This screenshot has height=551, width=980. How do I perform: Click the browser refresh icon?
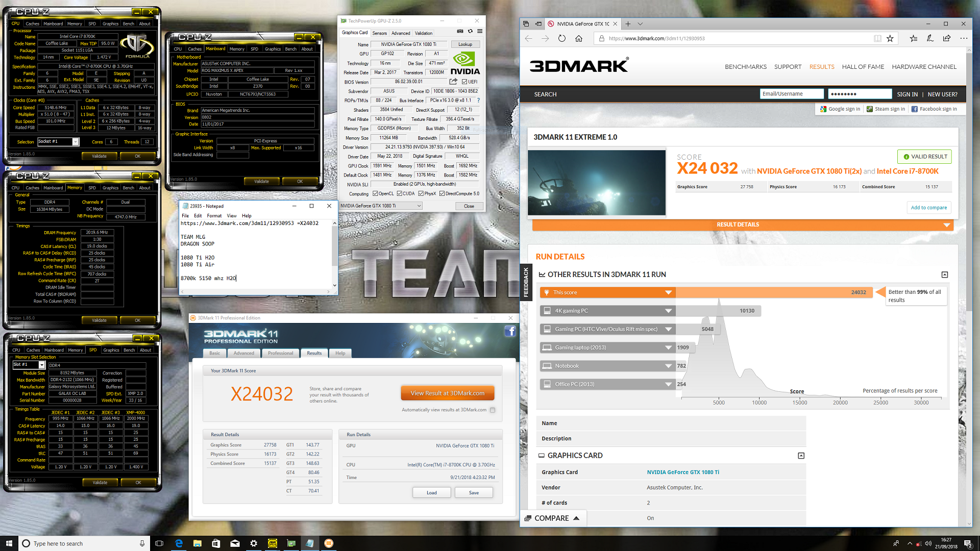pos(562,38)
